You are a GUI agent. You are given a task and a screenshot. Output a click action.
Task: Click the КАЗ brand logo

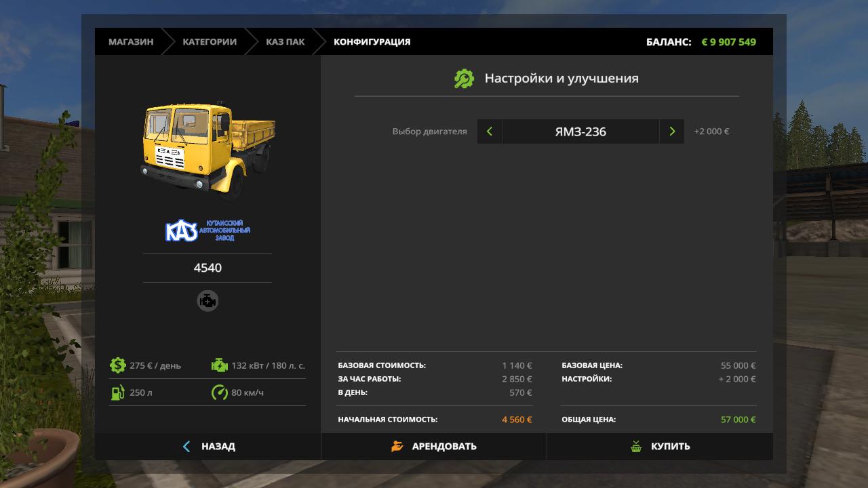tap(208, 231)
